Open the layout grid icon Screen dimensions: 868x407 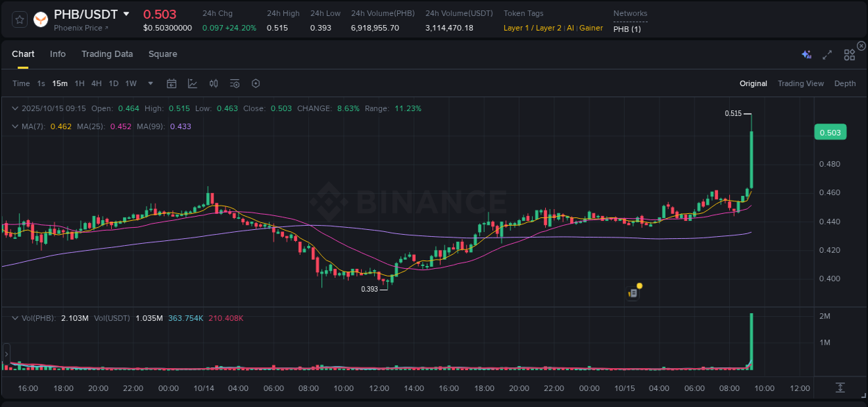click(849, 54)
